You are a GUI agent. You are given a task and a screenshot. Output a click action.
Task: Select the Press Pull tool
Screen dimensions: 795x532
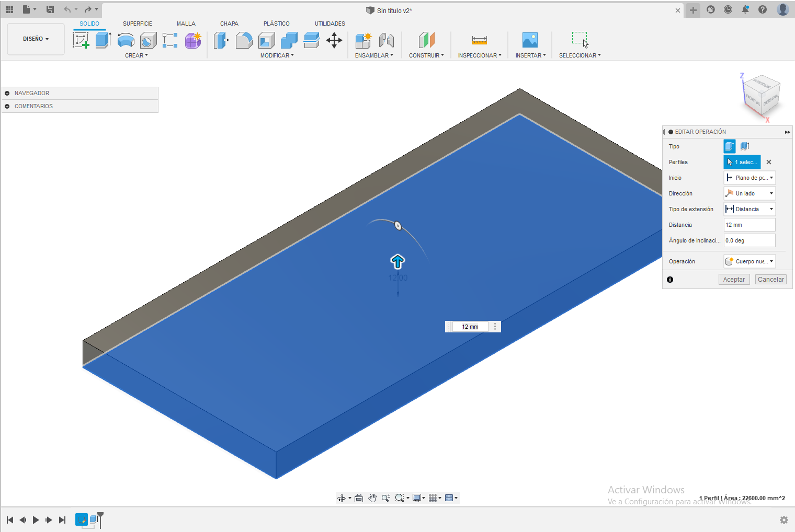221,40
